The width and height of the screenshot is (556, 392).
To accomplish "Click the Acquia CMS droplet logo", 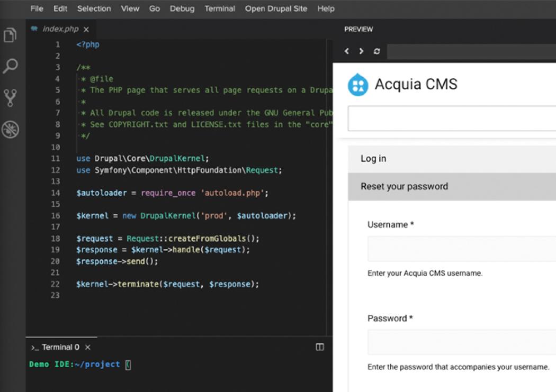I will [x=357, y=85].
